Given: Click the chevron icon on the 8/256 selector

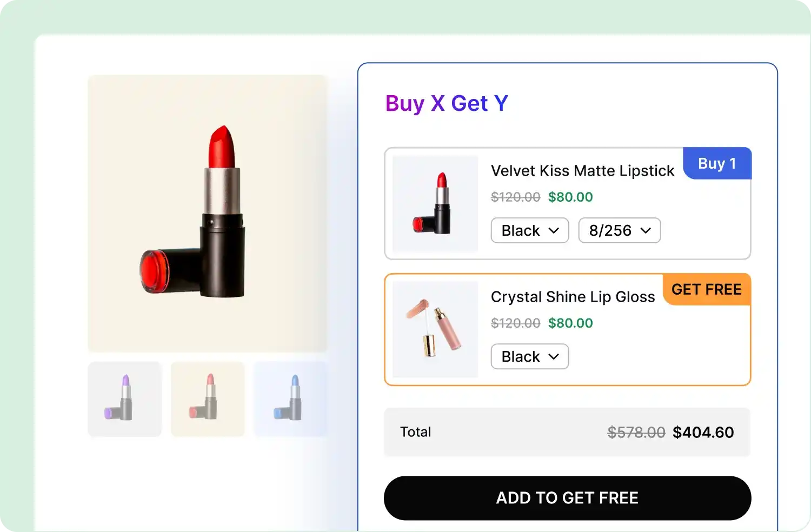Looking at the screenshot, I should click(x=646, y=230).
